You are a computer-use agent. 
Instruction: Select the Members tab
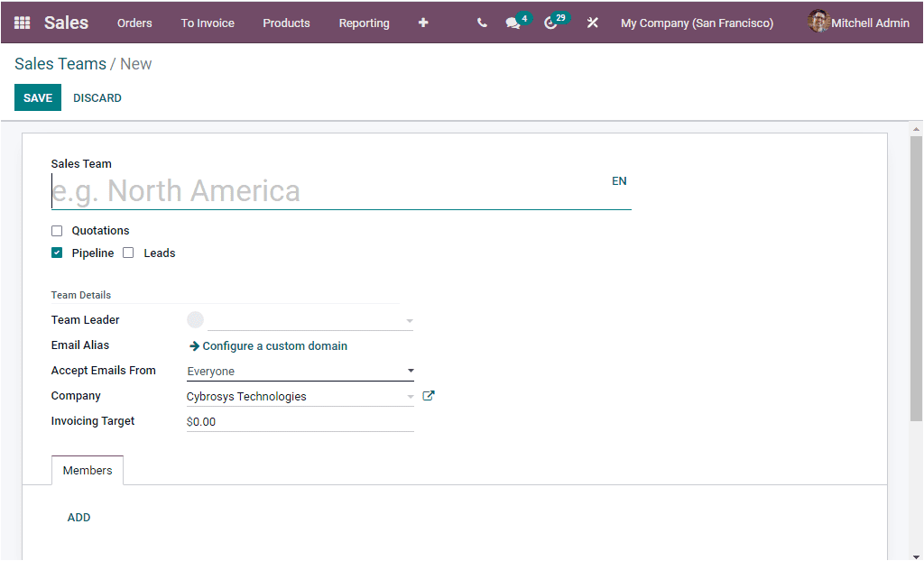coord(87,470)
